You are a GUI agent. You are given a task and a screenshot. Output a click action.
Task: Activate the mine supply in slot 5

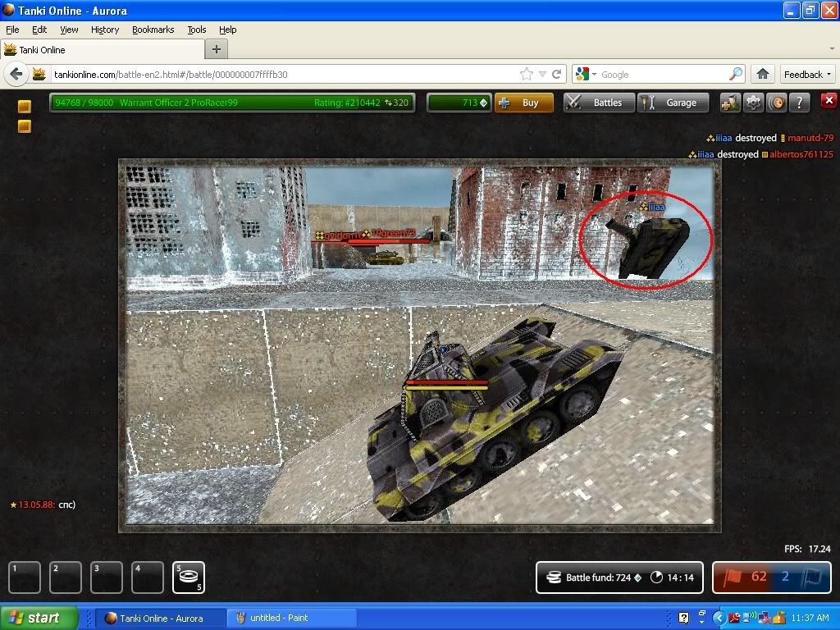[189, 577]
